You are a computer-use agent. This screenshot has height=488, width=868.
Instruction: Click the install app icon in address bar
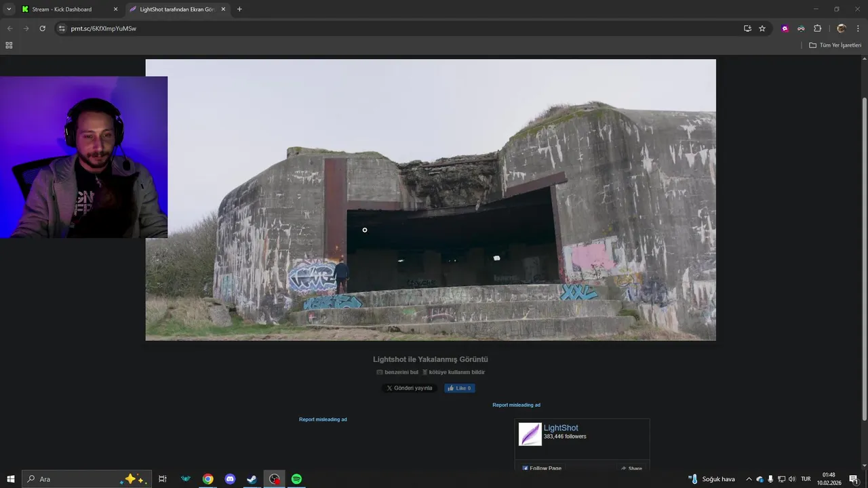pos(747,28)
